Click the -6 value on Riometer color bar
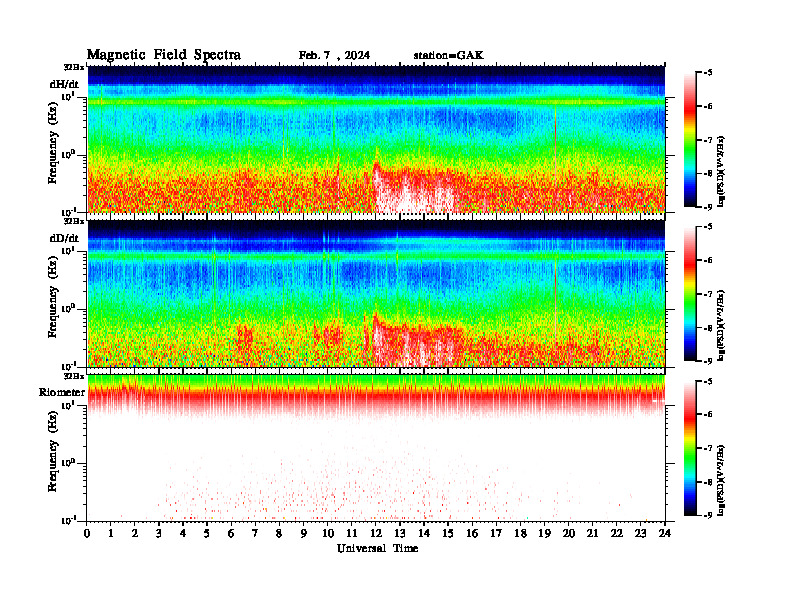The image size is (792, 612). click(x=708, y=414)
